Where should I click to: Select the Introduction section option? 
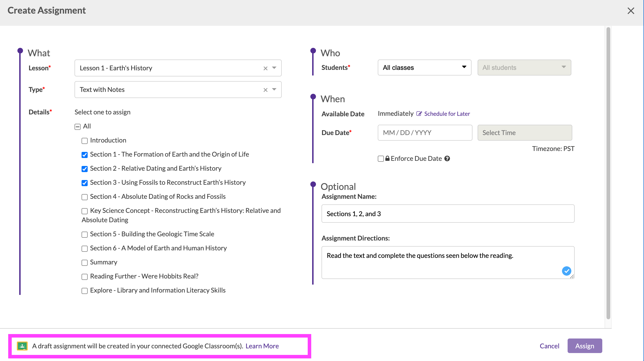pos(85,141)
